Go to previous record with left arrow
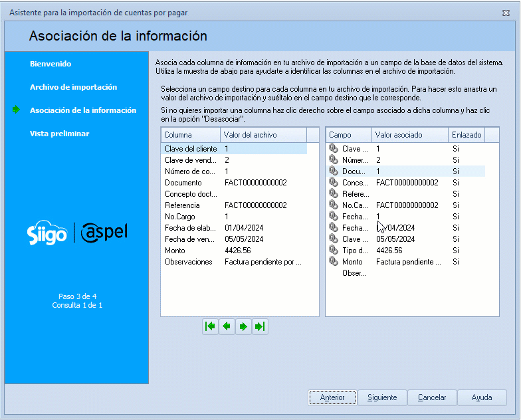 (227, 326)
